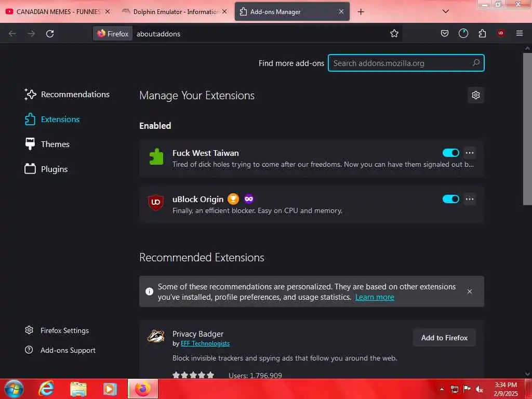This screenshot has width=532, height=399.
Task: Show hidden system tray icons
Action: (x=442, y=389)
